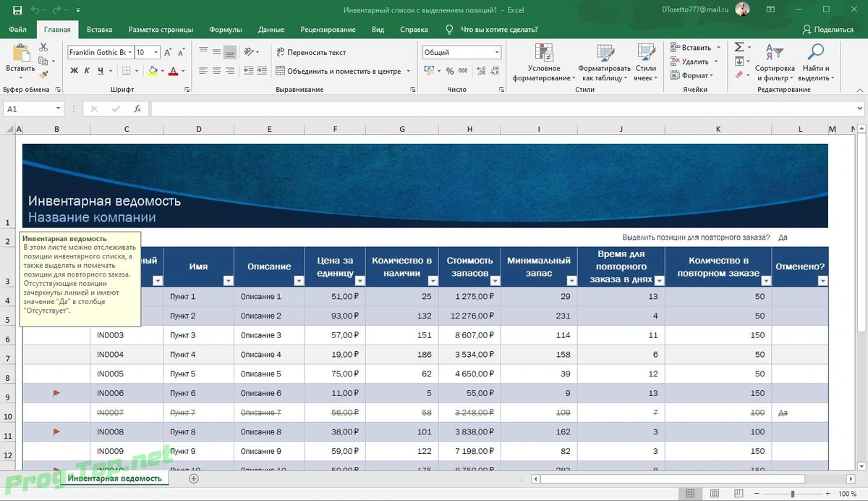Toggle bold (Ж) formatting
Image resolution: width=868 pixels, height=501 pixels.
75,71
